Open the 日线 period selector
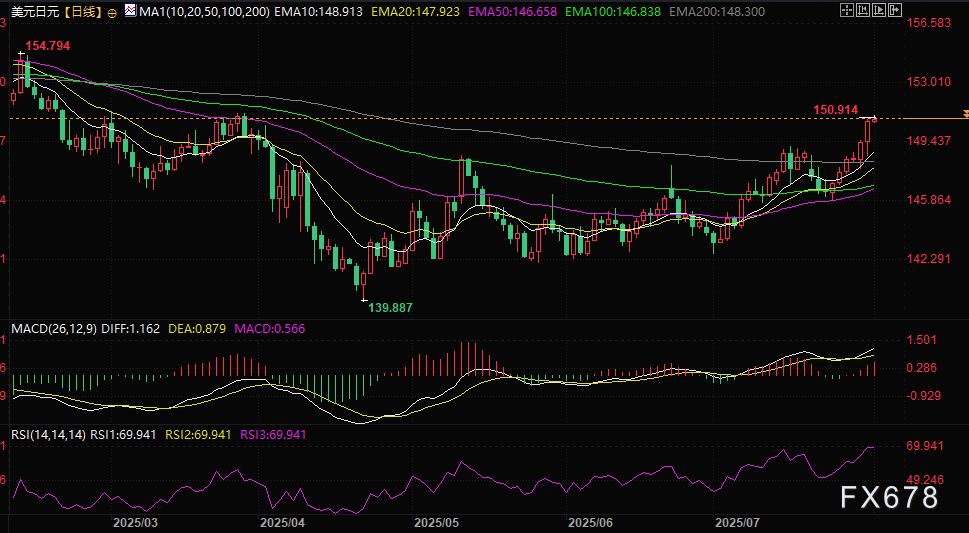The height and width of the screenshot is (533, 969). 82,11
